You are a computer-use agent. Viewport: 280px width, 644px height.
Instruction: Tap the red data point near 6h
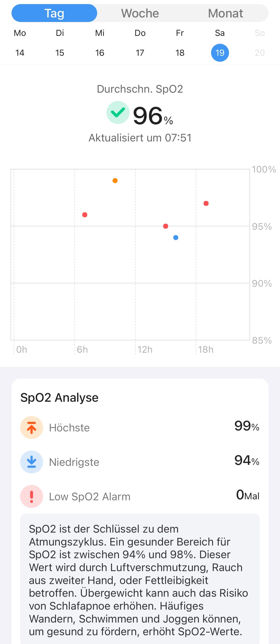pyautogui.click(x=85, y=215)
